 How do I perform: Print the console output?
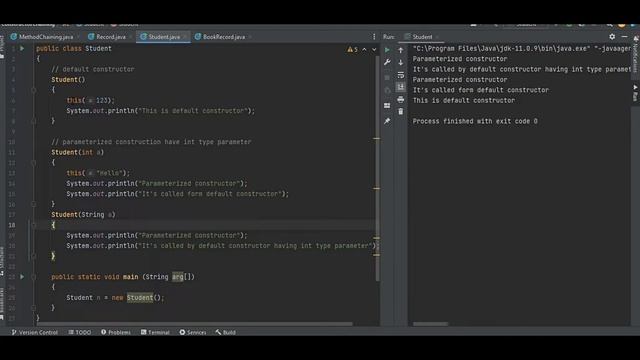[400, 100]
